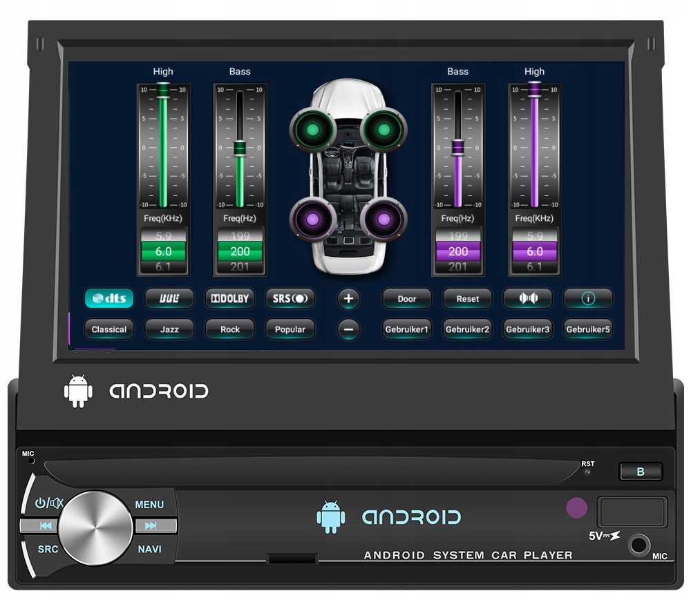Tap the round plus button
The height and width of the screenshot is (600, 700).
point(349,298)
